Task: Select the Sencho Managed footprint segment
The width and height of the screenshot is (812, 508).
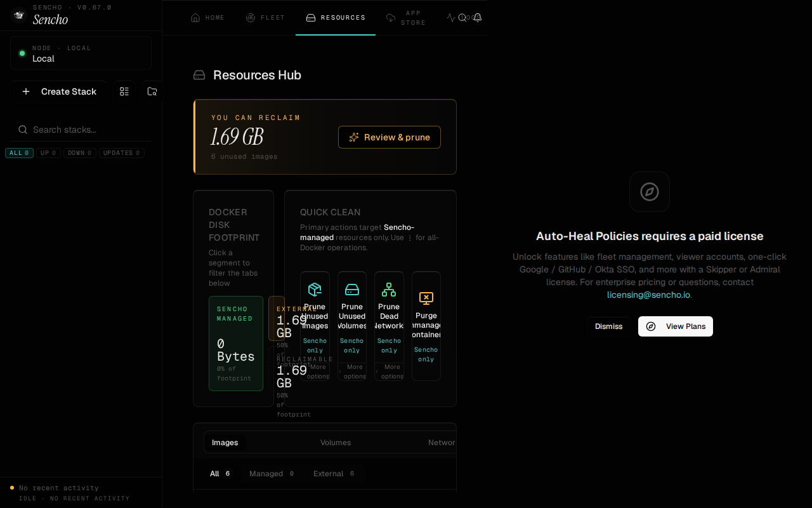Action: (x=236, y=344)
